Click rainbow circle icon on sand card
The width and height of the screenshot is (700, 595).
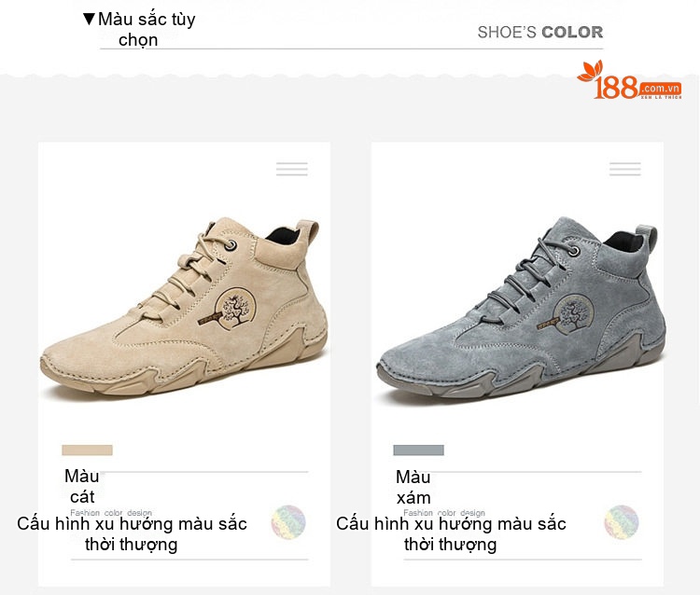(288, 522)
